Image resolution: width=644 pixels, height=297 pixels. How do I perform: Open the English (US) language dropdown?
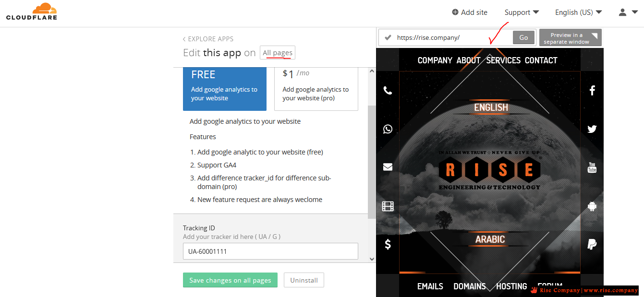[x=578, y=12]
